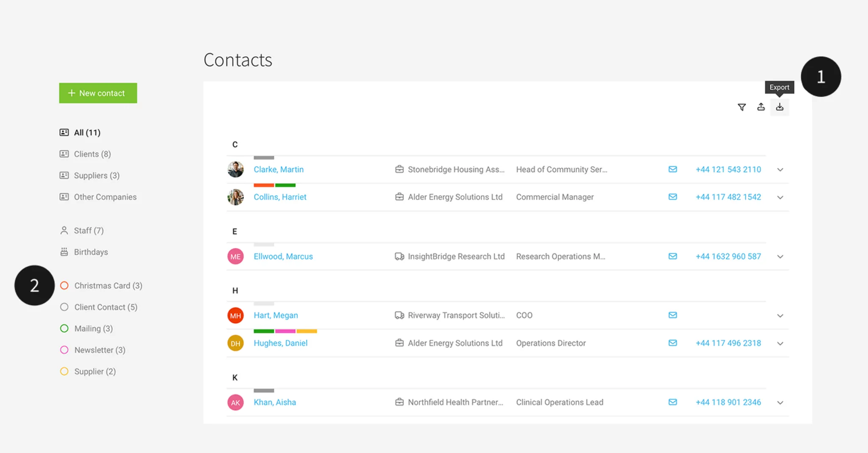Viewport: 868px width, 453px height.
Task: Call phone number +44 117 496 2318
Action: point(728,343)
